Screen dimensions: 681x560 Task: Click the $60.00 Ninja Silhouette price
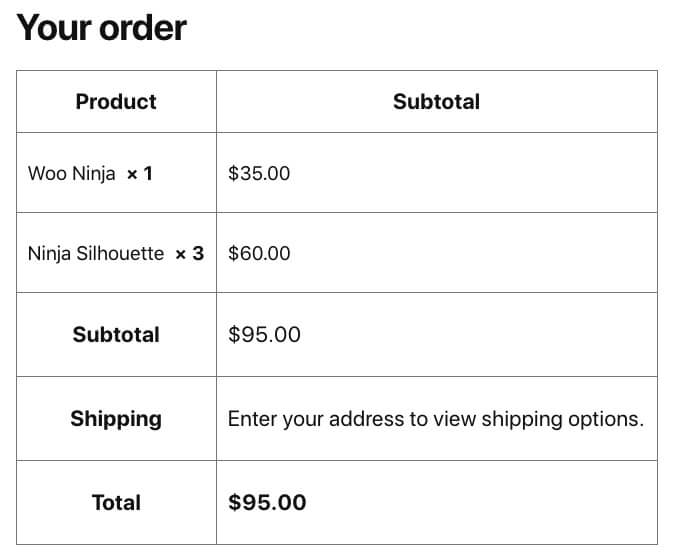click(x=259, y=254)
